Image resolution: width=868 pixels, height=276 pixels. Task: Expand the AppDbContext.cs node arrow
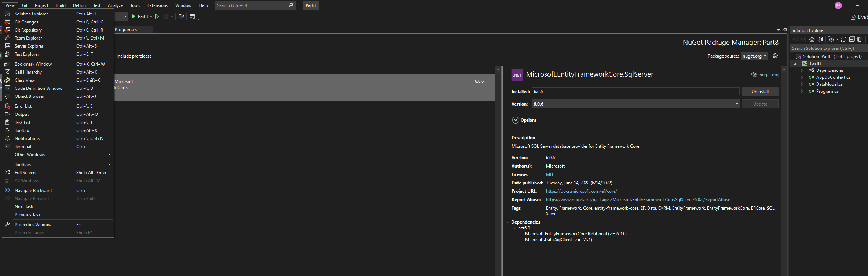(x=802, y=77)
